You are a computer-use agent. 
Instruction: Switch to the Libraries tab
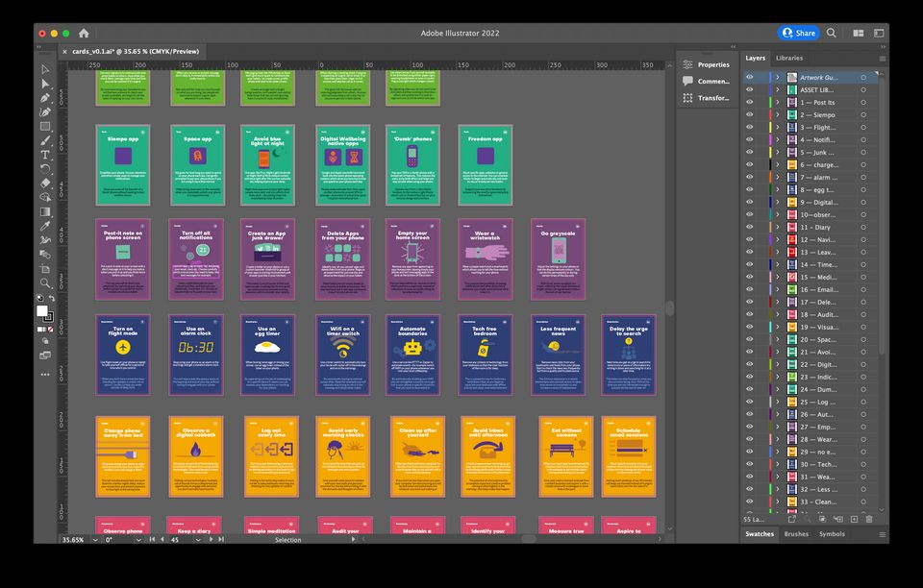789,59
